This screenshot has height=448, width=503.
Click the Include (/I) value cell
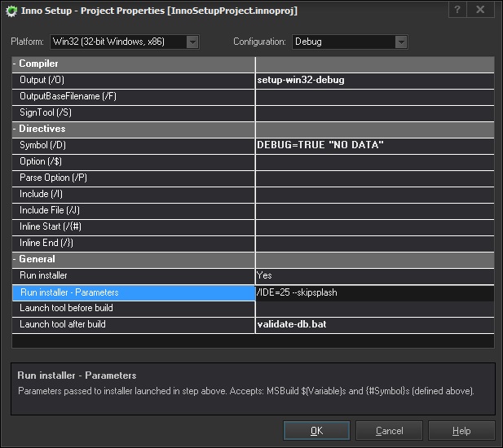[x=375, y=194]
